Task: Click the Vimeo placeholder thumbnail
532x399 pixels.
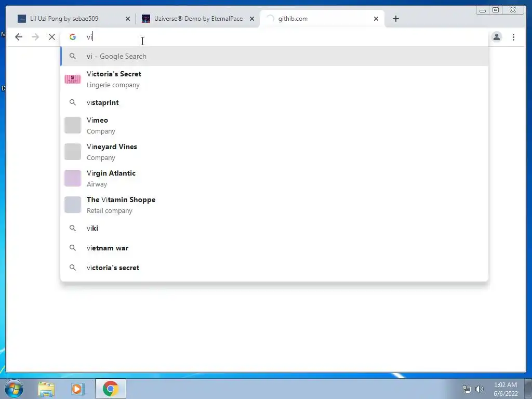Action: [73, 125]
